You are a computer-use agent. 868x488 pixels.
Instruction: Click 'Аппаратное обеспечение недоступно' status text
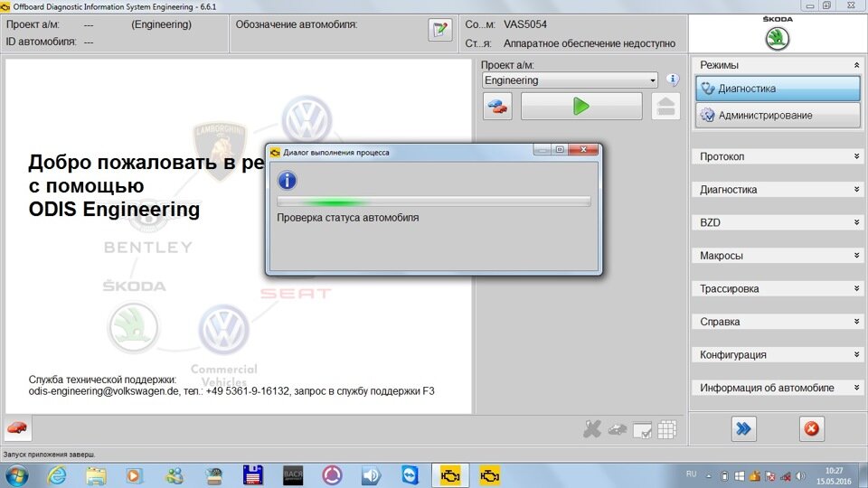589,43
